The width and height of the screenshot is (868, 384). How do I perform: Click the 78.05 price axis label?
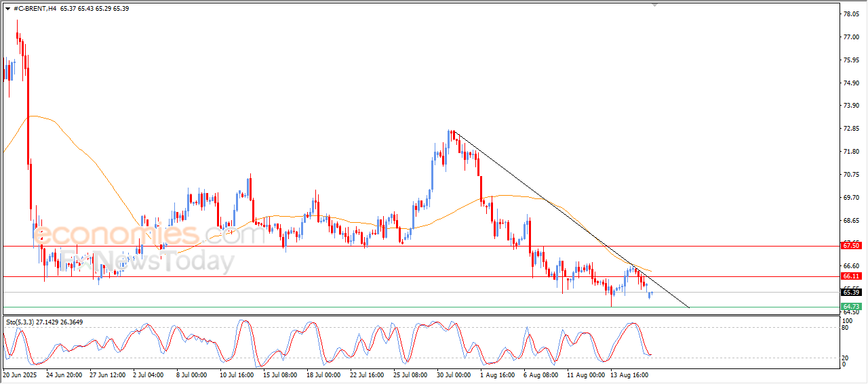850,14
